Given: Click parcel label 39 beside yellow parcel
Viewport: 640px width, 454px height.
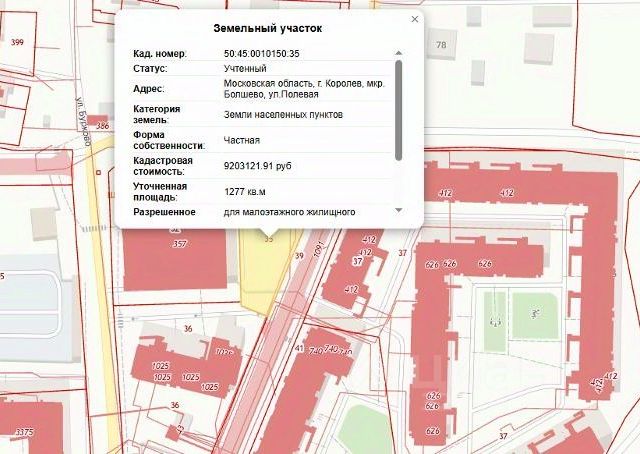Looking at the screenshot, I should pos(299,256).
